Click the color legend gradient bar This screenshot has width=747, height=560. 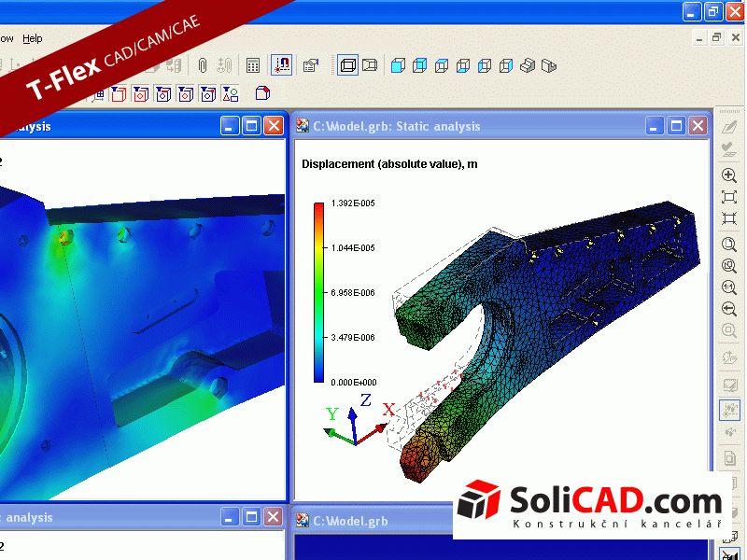(x=318, y=292)
